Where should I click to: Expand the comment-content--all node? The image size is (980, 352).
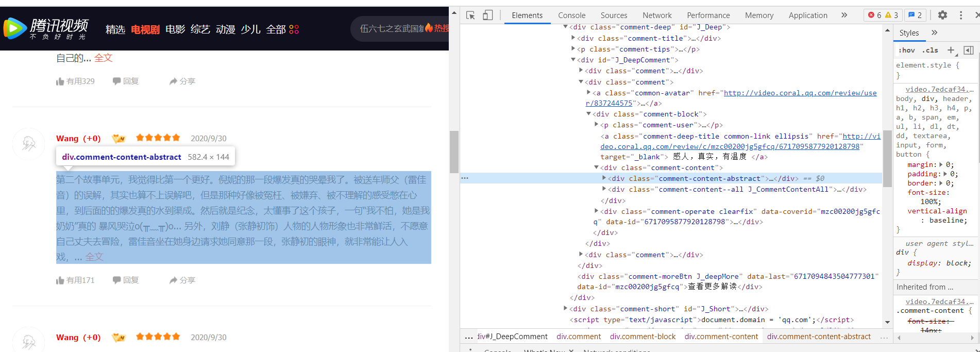tap(604, 189)
